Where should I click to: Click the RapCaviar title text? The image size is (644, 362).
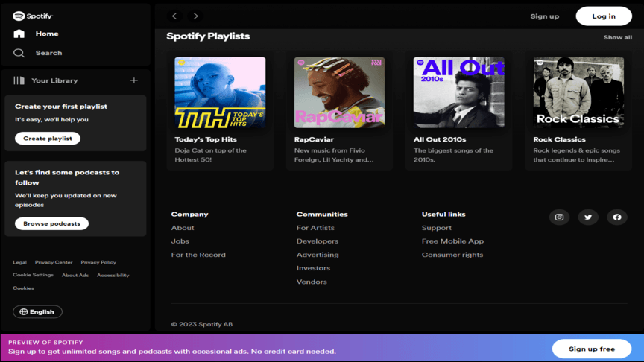click(314, 139)
